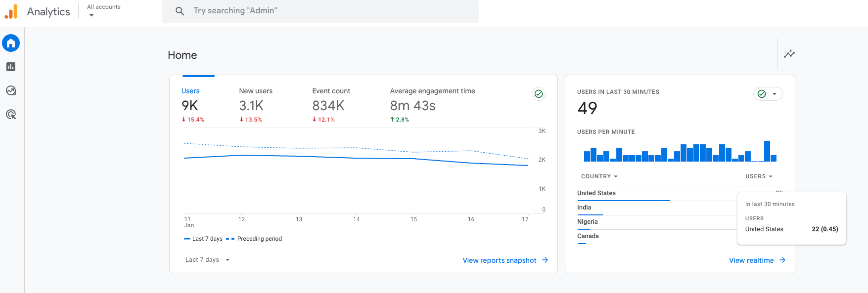Click the USERS IN LAST 30 MINUTES heading
Viewport: 868px width, 293px height.
[x=618, y=92]
